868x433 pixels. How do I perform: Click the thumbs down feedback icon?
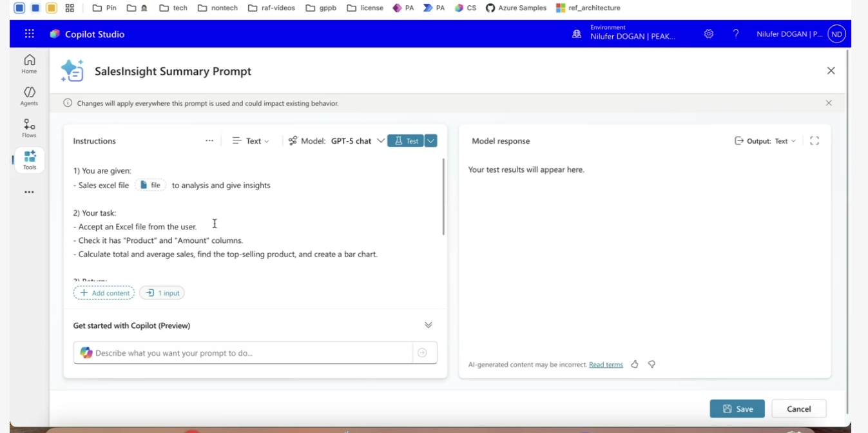point(651,365)
